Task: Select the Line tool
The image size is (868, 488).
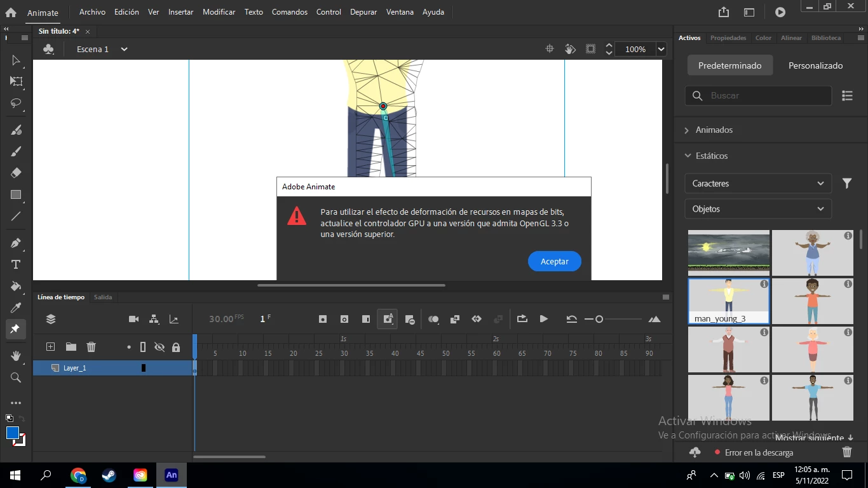Action: point(17,216)
